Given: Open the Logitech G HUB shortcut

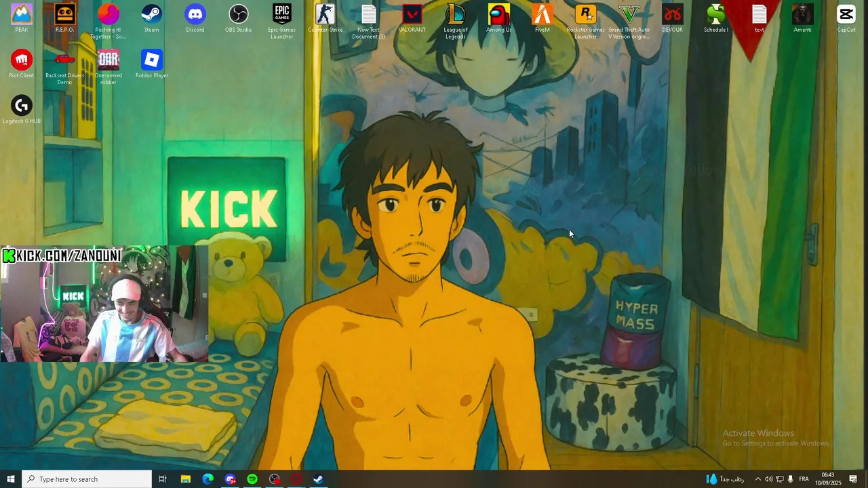Looking at the screenshot, I should coord(22,109).
